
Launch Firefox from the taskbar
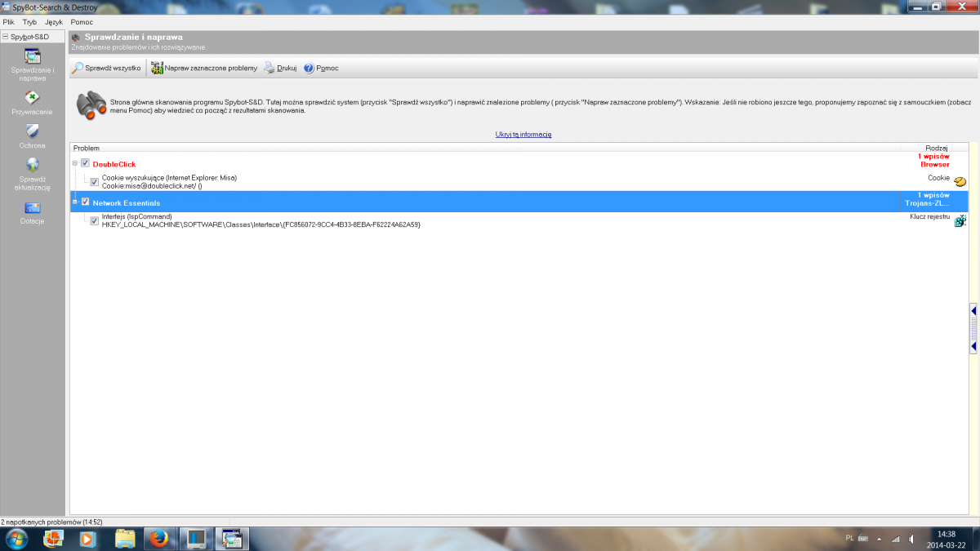pyautogui.click(x=160, y=539)
